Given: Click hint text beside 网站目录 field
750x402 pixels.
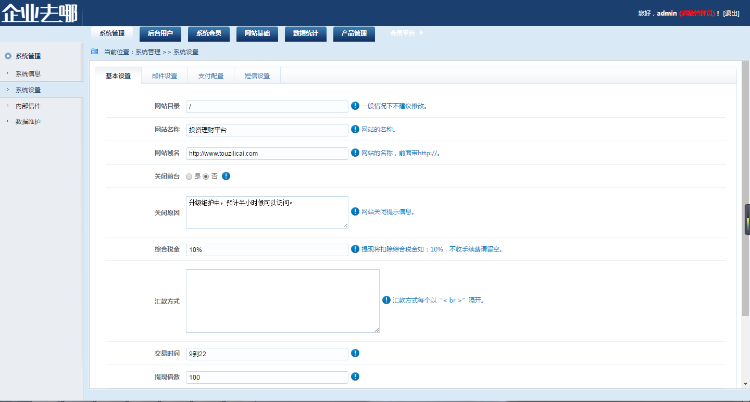Looking at the screenshot, I should [x=394, y=106].
